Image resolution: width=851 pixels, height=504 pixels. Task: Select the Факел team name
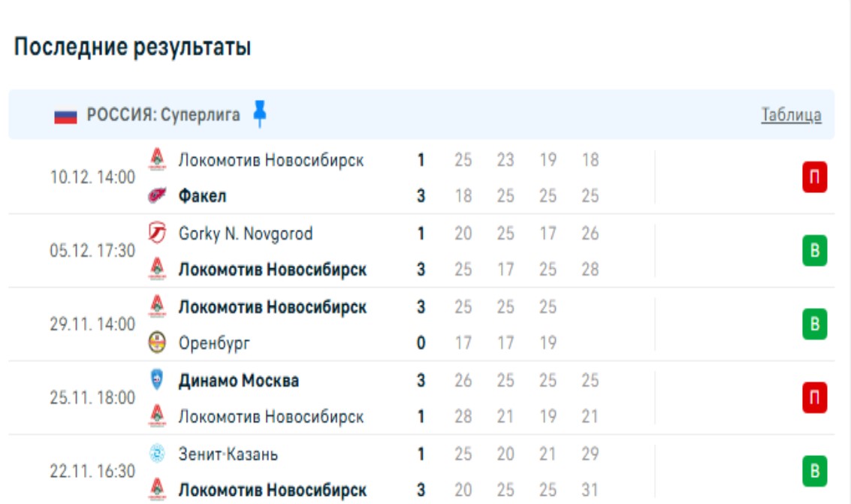tap(202, 196)
